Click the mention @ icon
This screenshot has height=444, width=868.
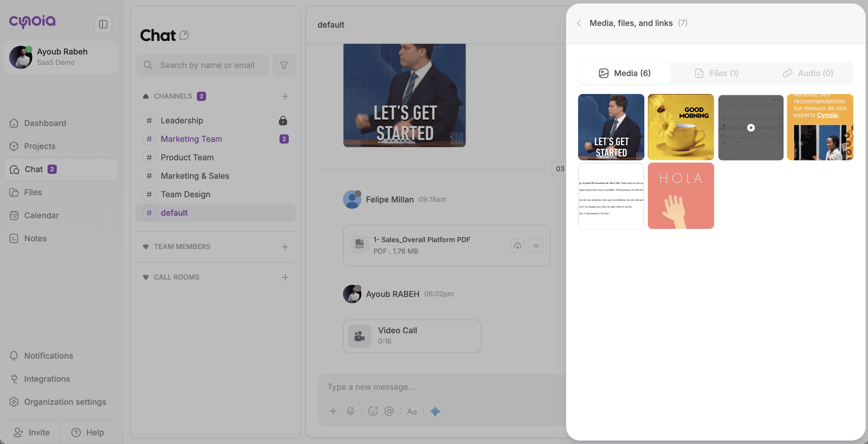tap(389, 411)
